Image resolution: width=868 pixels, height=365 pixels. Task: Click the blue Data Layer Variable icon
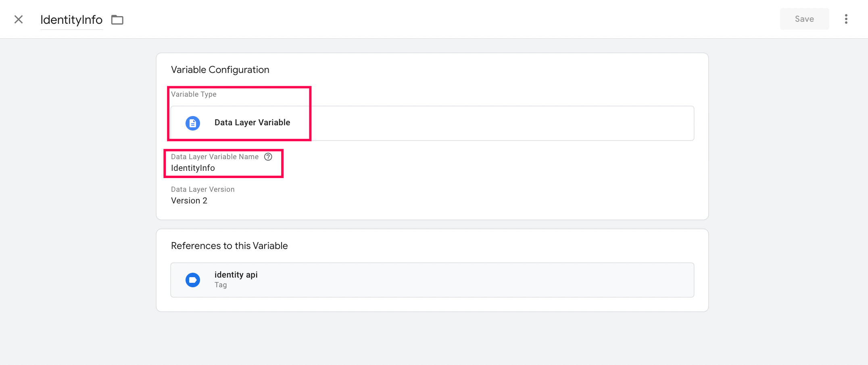[x=193, y=123]
